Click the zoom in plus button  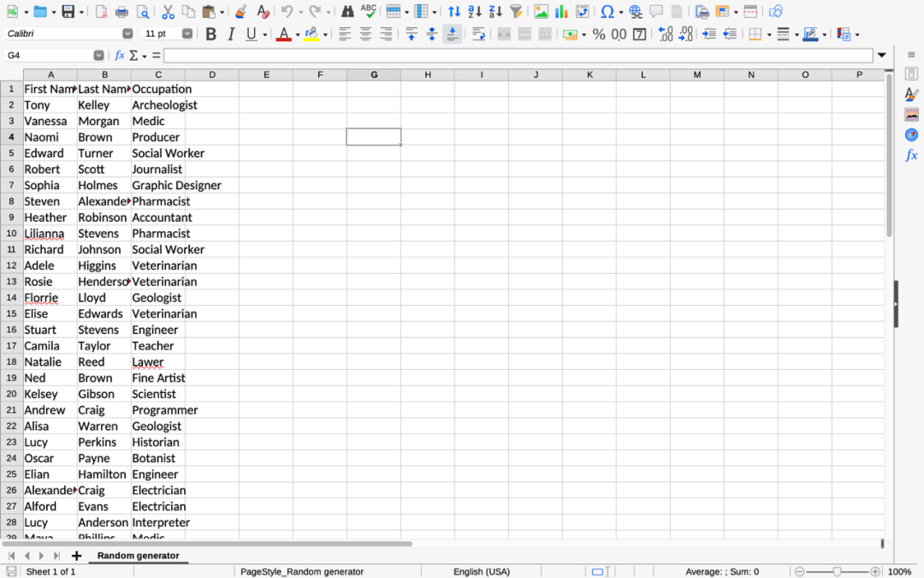pos(875,571)
